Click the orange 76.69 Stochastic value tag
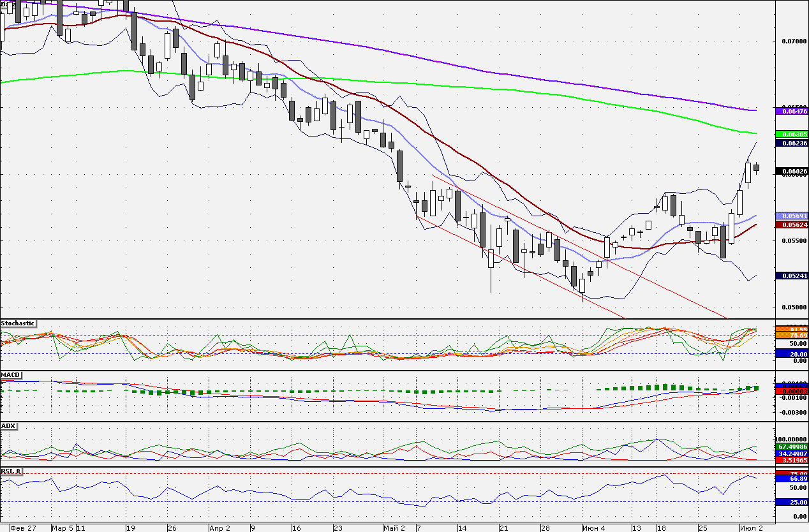 (x=792, y=335)
